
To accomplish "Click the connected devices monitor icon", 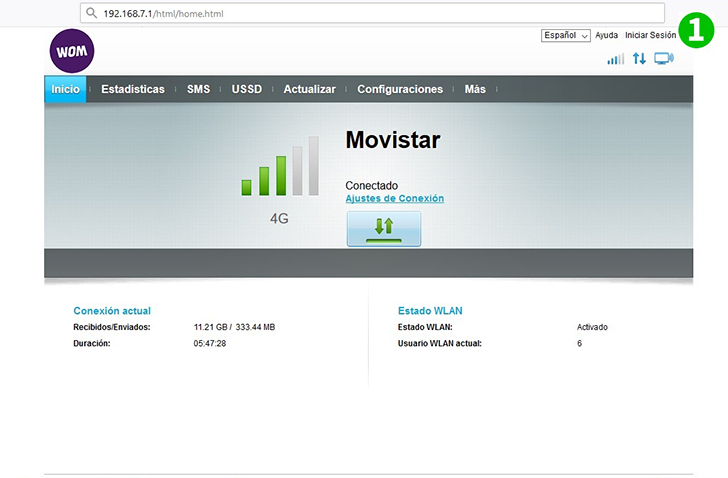I will pos(664,58).
